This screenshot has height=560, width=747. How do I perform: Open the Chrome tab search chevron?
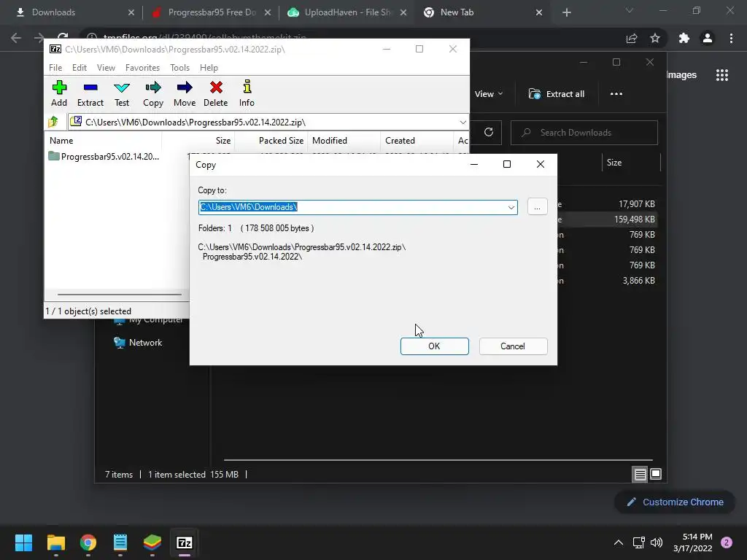(x=630, y=11)
